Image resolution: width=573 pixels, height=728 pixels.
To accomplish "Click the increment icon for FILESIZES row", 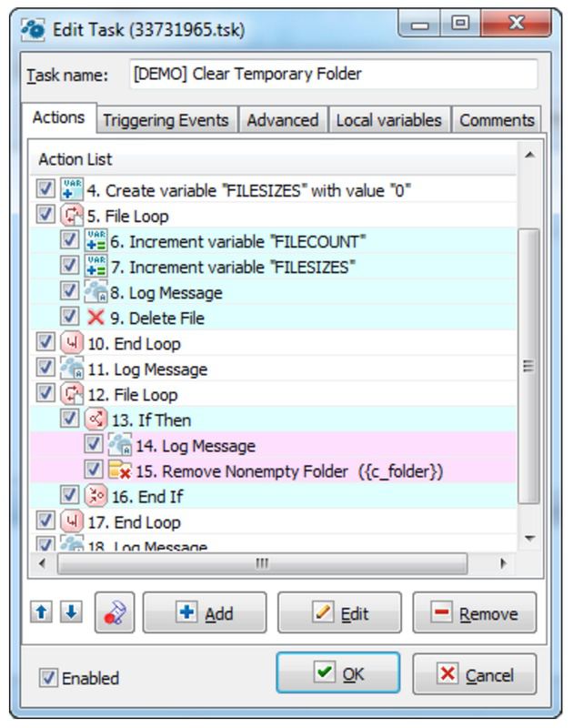I will click(x=96, y=267).
